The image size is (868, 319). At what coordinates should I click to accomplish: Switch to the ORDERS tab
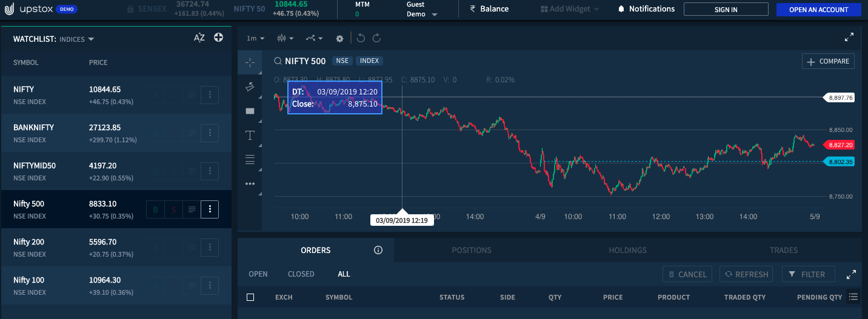pos(316,250)
